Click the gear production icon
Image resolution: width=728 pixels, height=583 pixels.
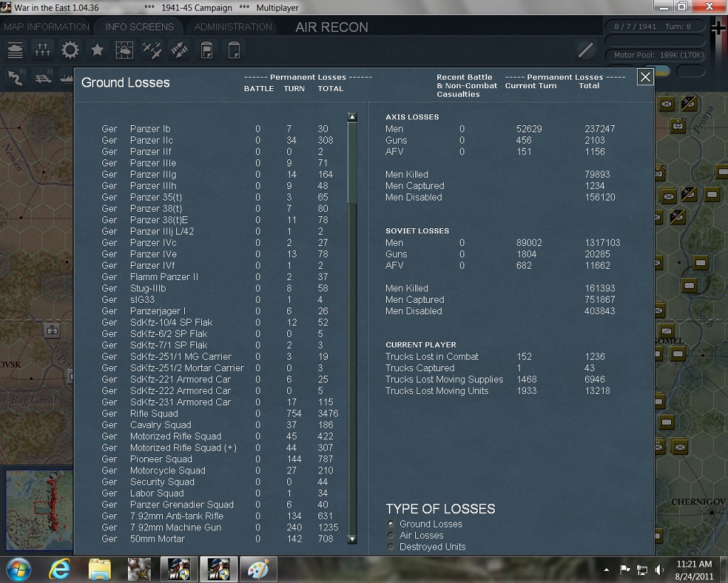pyautogui.click(x=70, y=50)
